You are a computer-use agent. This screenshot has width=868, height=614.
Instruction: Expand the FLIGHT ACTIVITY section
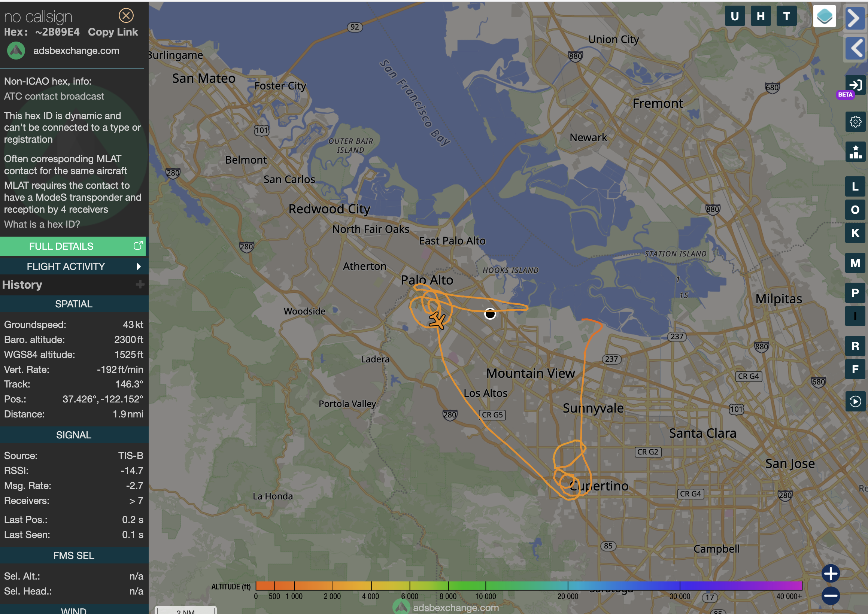point(74,266)
